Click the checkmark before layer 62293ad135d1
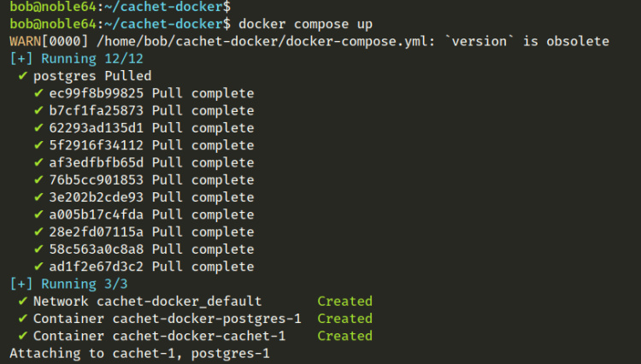Viewport: 641px width, 364px height. 38,128
